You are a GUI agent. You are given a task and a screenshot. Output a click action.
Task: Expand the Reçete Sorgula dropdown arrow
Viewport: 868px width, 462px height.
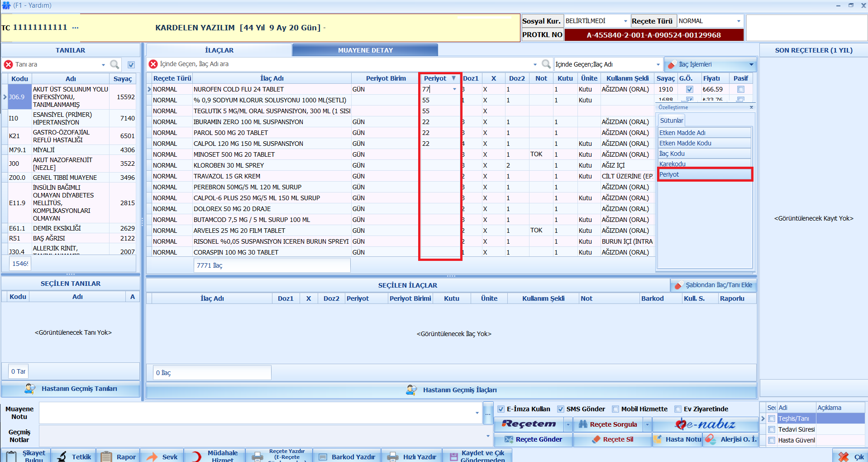pos(647,424)
